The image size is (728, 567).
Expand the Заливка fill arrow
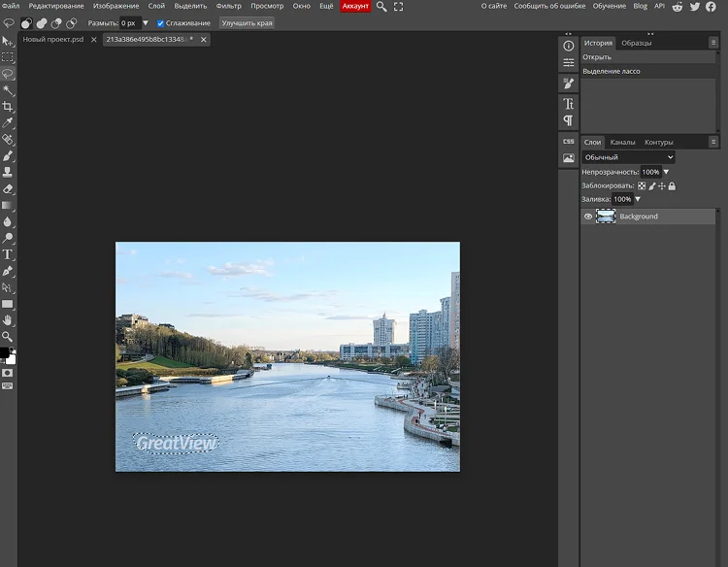click(x=638, y=199)
